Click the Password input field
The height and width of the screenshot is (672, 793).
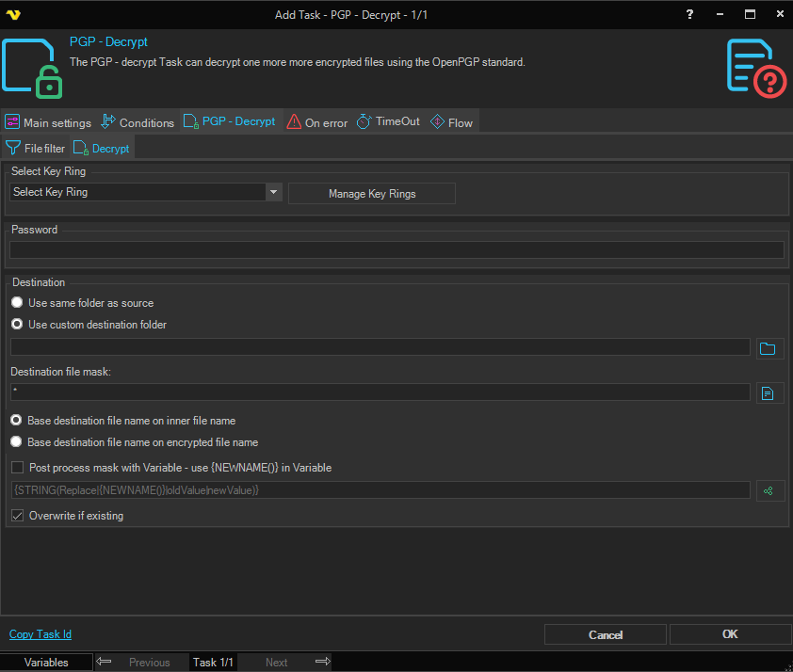pos(396,250)
